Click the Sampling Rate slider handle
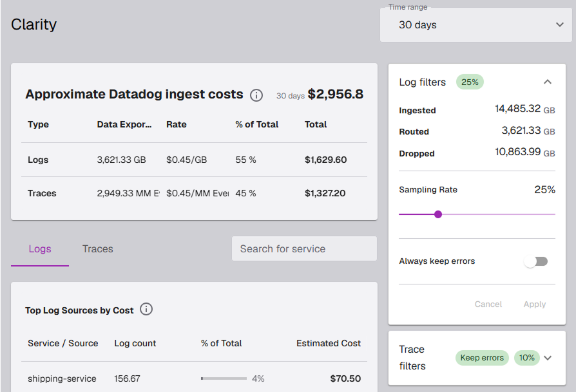Screen dimensions: 576x392 click(x=438, y=214)
